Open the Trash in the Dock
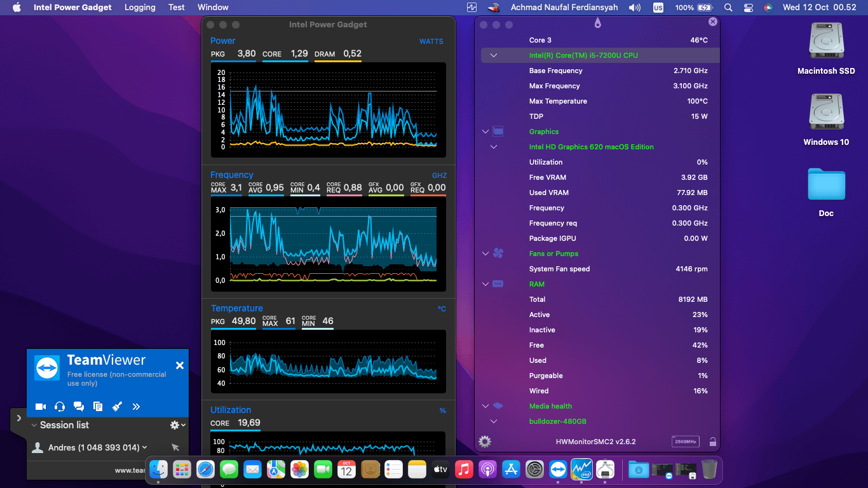Screen dimensions: 868x488 [709, 470]
